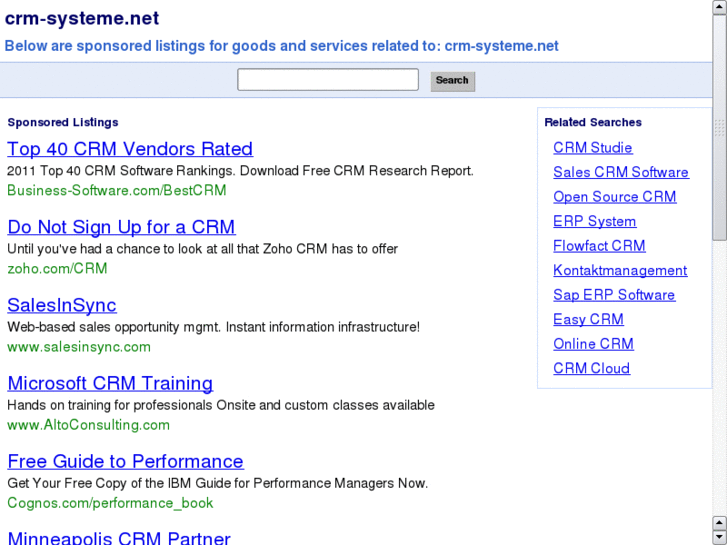Choose the ERP System related search

[594, 221]
